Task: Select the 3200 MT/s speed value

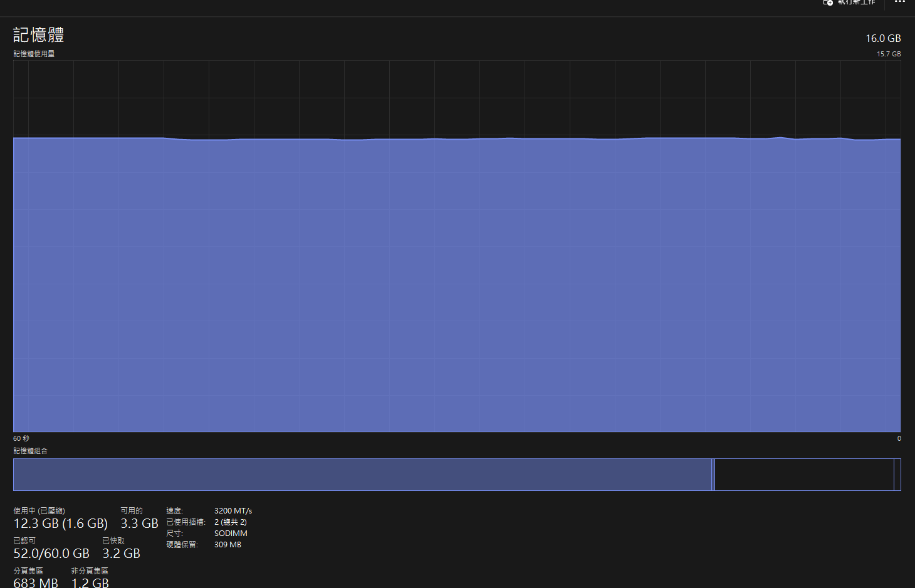Action: [x=233, y=511]
